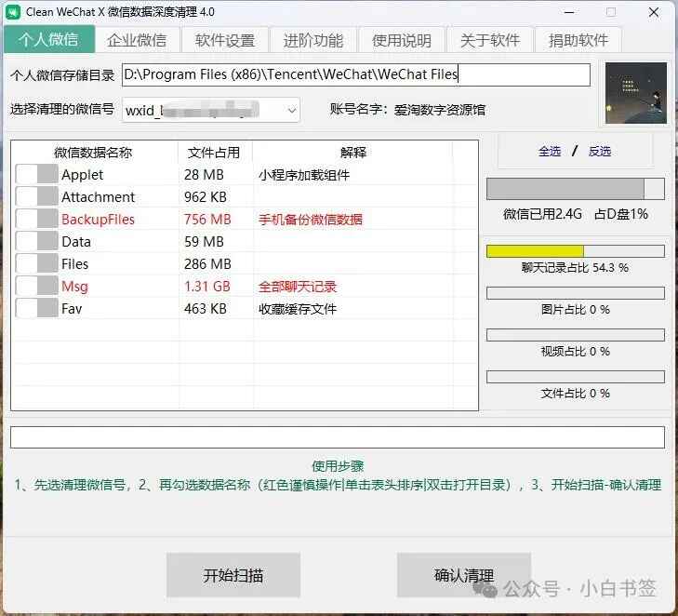Click the 59 MB size cell

pyautogui.click(x=204, y=242)
